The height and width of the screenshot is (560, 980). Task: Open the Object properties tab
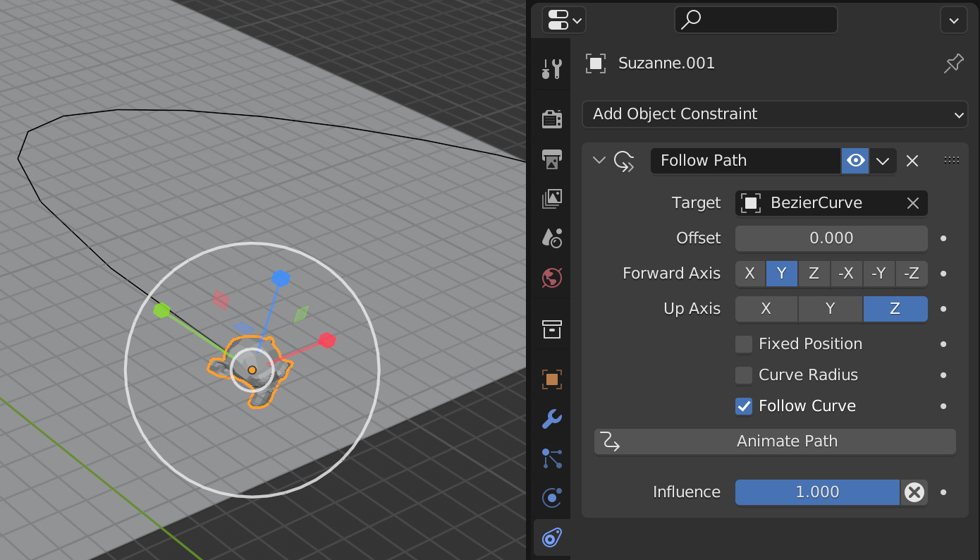pyautogui.click(x=551, y=379)
